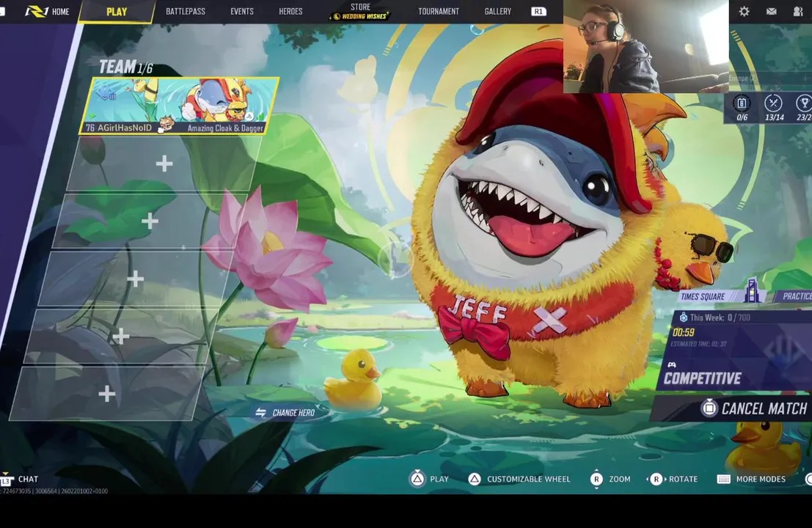Image resolution: width=812 pixels, height=528 pixels.
Task: Open Chat at bottom left
Action: (x=28, y=480)
